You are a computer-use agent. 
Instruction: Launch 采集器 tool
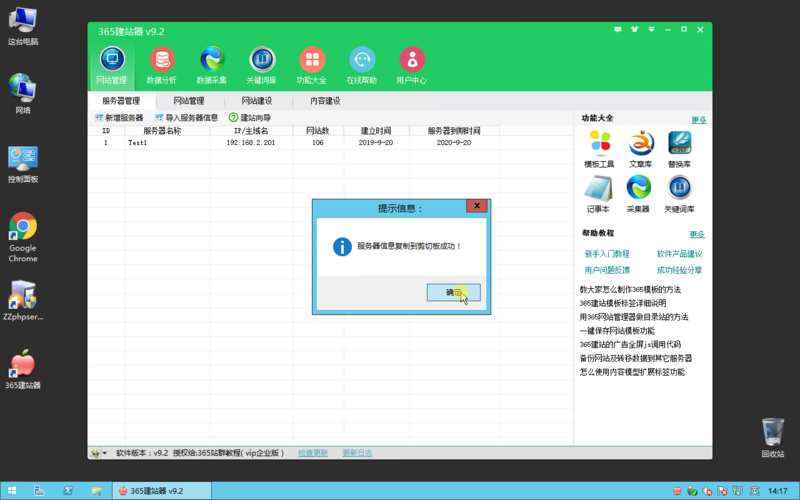(x=638, y=194)
